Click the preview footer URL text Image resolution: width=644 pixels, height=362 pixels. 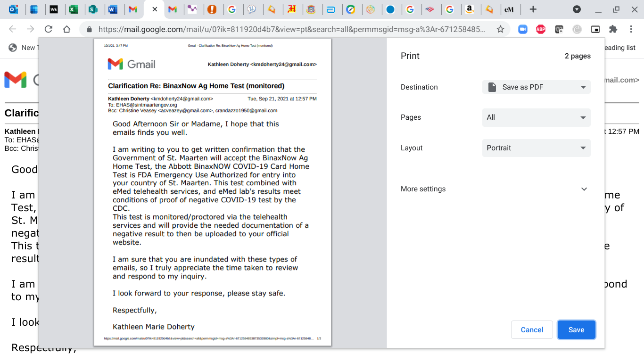pyautogui.click(x=208, y=338)
